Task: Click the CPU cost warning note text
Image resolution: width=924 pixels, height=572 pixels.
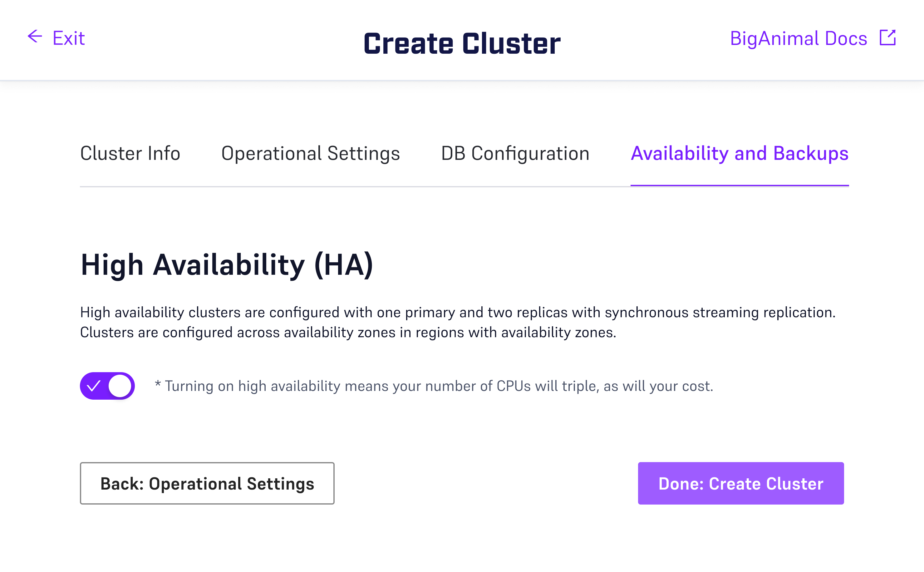Action: pyautogui.click(x=439, y=386)
